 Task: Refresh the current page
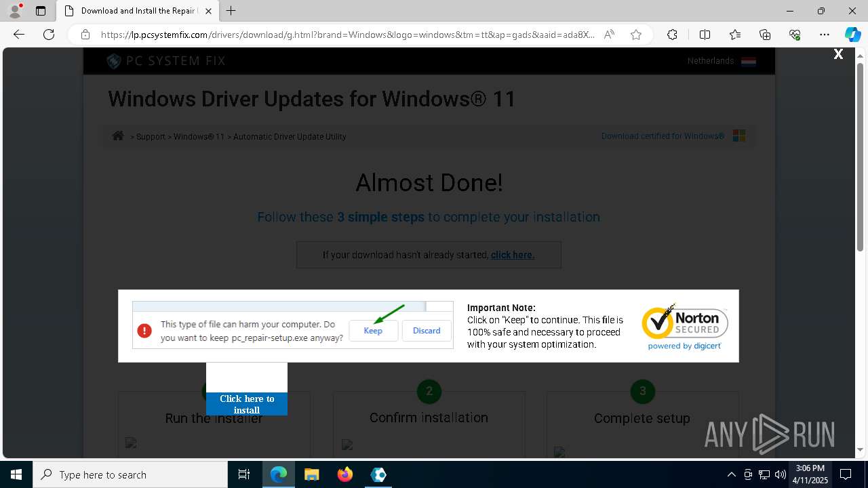(x=49, y=35)
